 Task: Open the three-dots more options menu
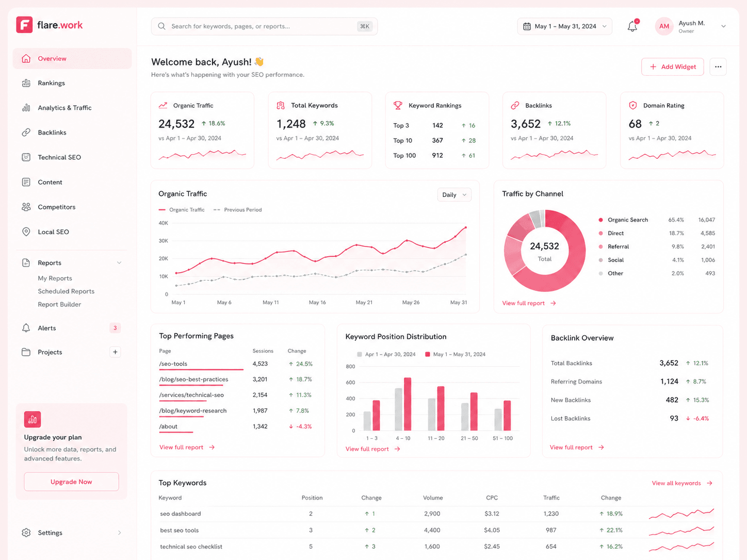(718, 67)
